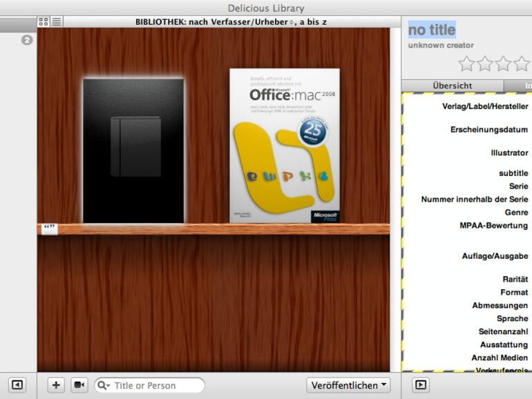Set rating with the second star
The image size is (532, 399).
pos(485,64)
